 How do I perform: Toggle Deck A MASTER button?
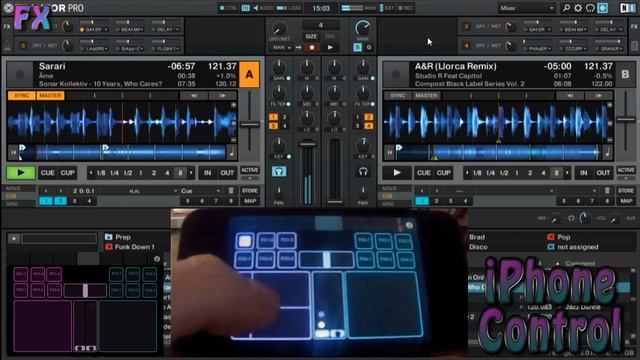coord(50,96)
